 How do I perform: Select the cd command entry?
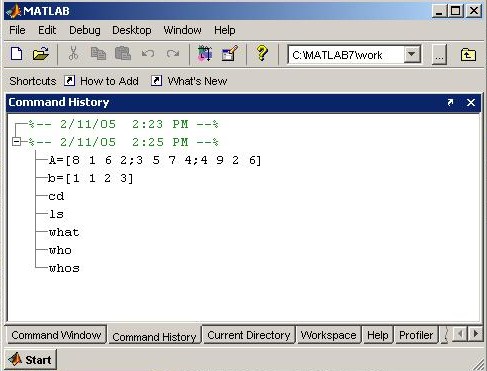click(56, 196)
